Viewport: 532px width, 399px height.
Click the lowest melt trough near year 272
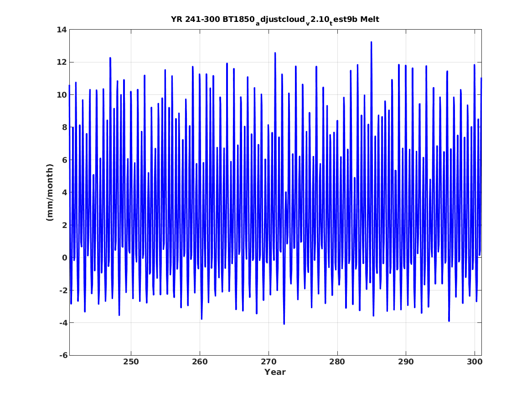pos(284,323)
